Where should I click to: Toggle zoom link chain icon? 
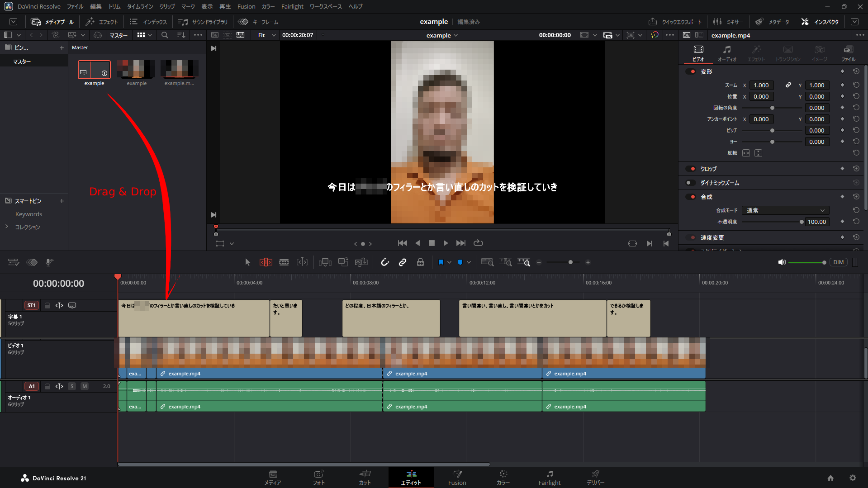[x=788, y=85]
